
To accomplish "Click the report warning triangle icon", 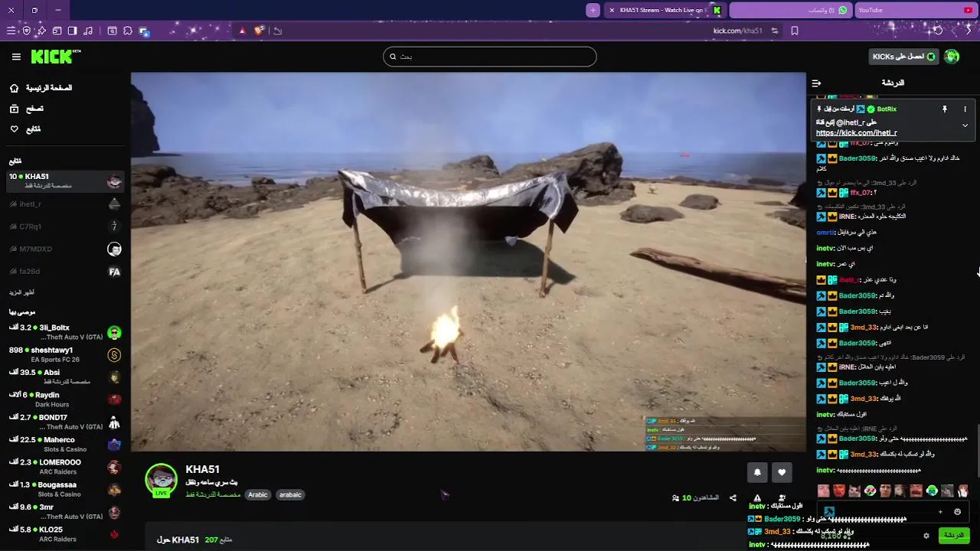I will [757, 498].
